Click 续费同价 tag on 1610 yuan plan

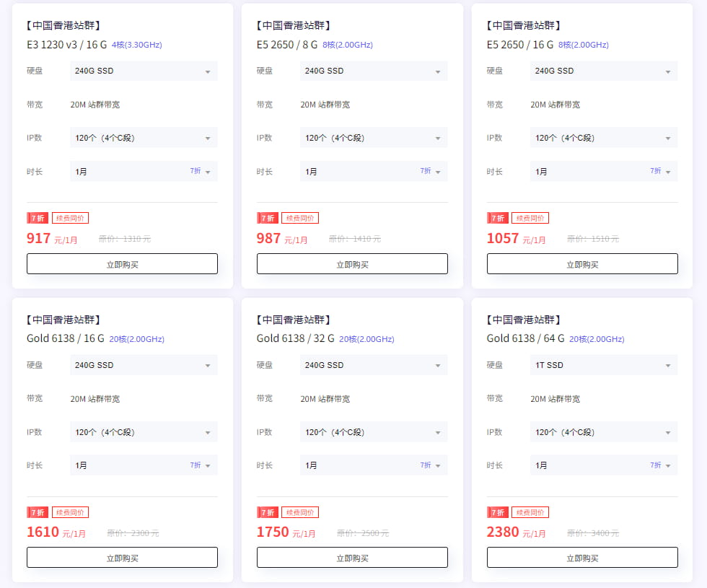pos(70,512)
